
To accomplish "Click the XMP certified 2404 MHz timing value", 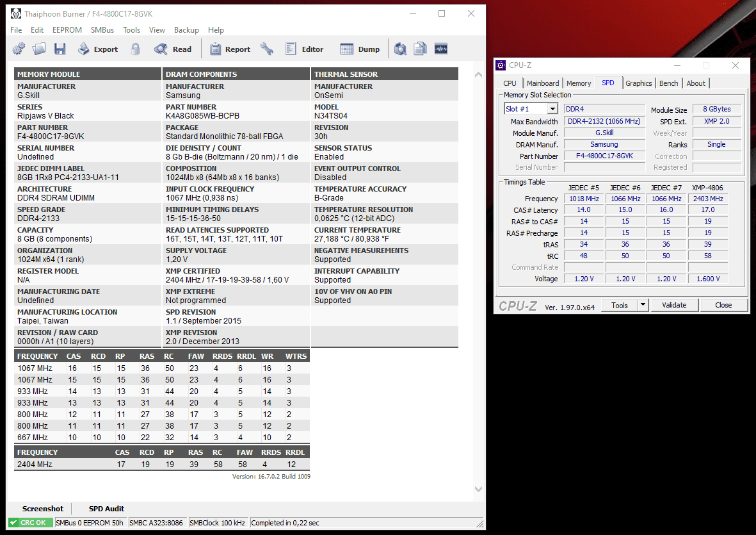I will pyautogui.click(x=227, y=280).
